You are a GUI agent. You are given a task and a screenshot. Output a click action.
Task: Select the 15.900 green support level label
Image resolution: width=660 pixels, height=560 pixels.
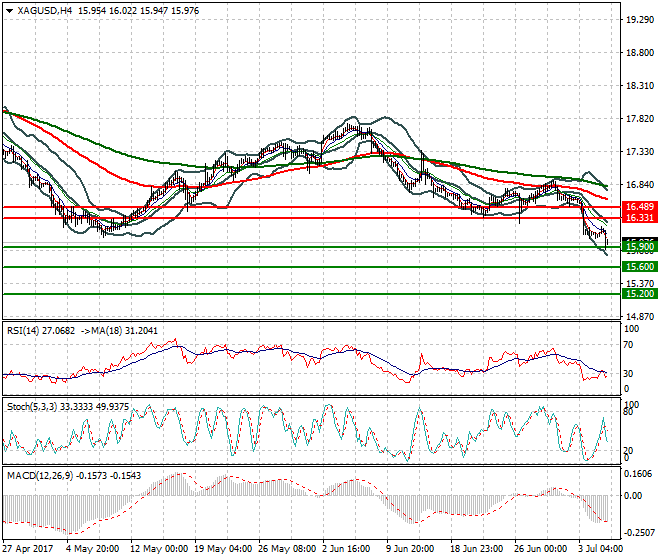(640, 247)
